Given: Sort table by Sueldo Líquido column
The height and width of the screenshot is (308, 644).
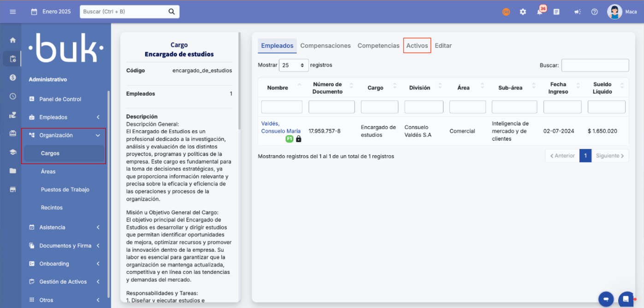Looking at the screenshot, I should [602, 88].
